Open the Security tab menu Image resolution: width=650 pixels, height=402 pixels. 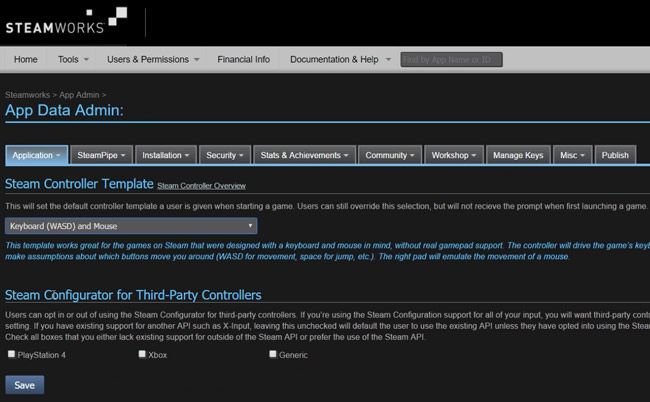tap(225, 155)
